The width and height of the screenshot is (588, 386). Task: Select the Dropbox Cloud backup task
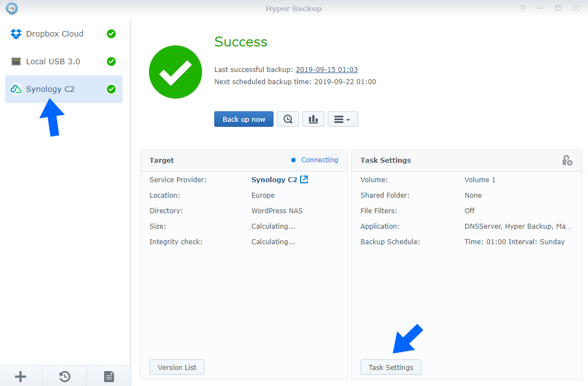(63, 34)
